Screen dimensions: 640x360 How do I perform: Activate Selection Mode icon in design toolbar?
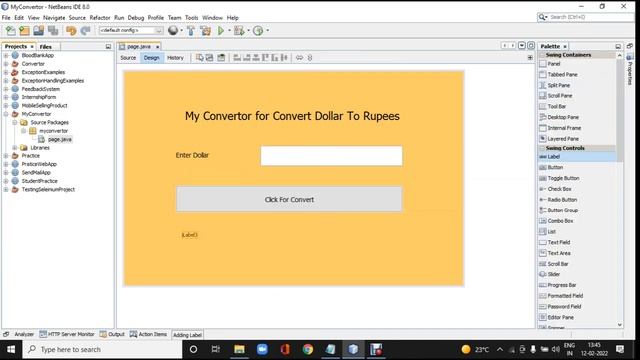click(200, 58)
